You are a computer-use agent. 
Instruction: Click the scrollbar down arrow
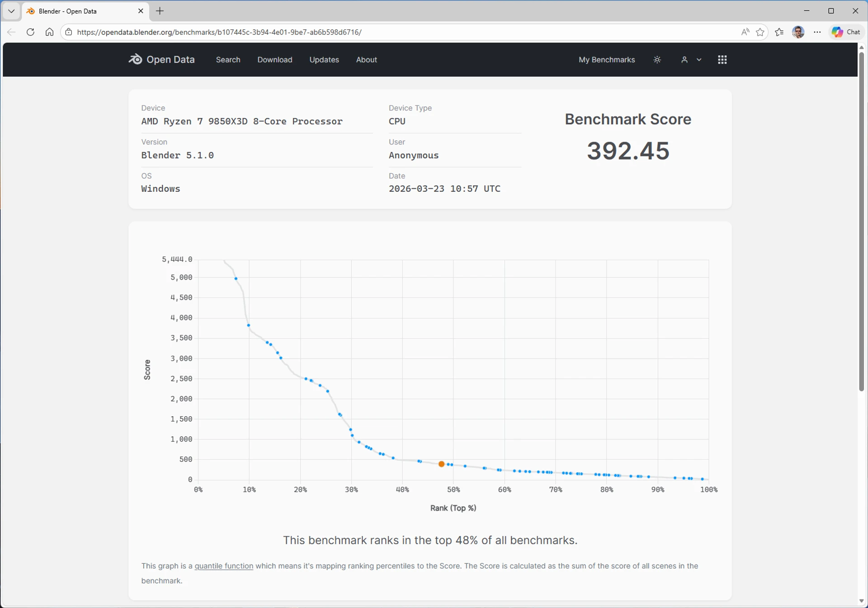click(861, 601)
